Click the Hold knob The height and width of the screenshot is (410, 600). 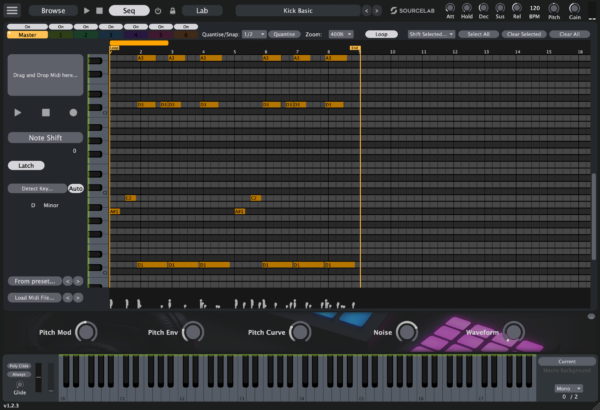point(466,8)
